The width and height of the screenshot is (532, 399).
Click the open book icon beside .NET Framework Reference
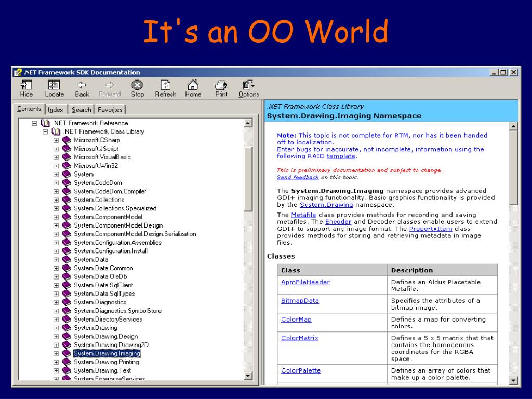[x=45, y=123]
